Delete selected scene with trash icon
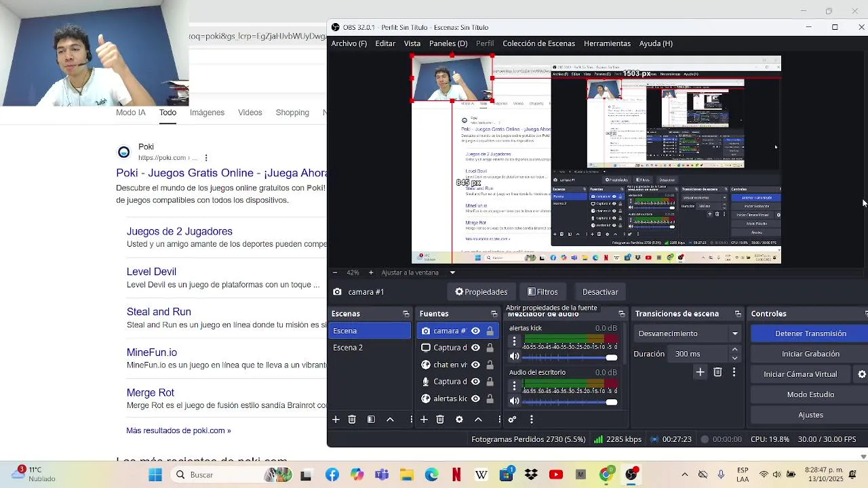Viewport: 868px width, 488px height. click(352, 420)
